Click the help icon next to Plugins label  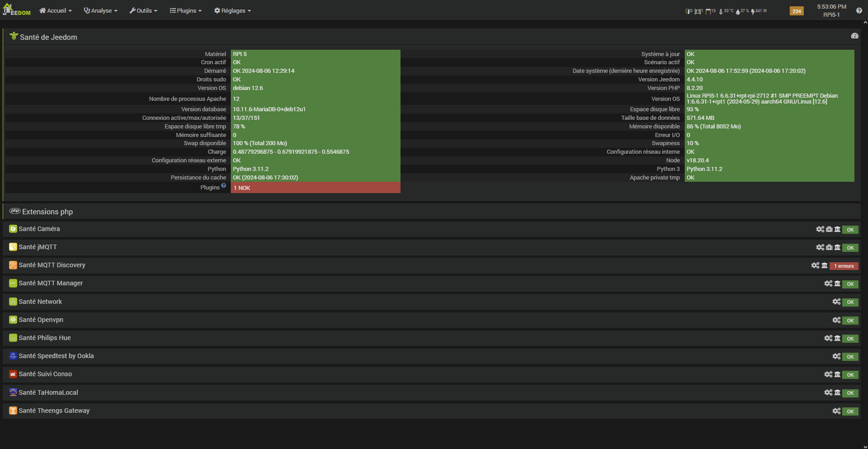[224, 185]
